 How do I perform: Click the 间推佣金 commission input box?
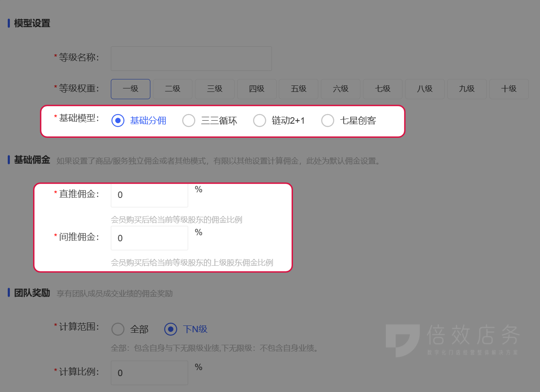[x=149, y=238]
